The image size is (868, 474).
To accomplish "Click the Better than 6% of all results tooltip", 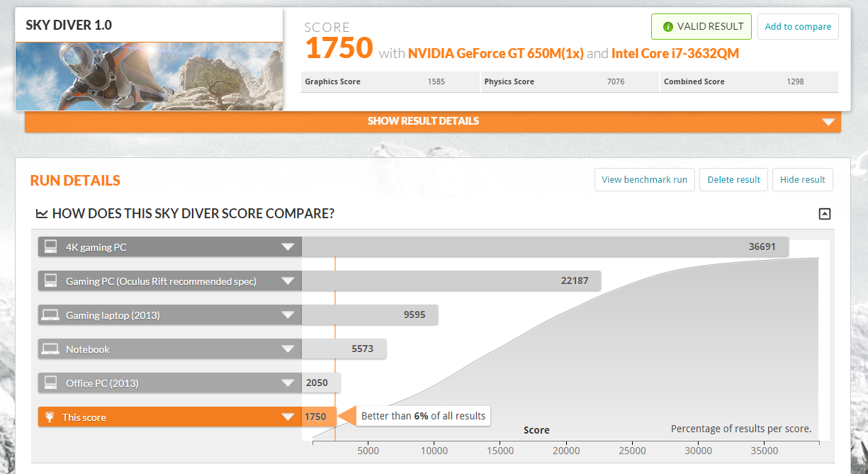I will [x=424, y=416].
